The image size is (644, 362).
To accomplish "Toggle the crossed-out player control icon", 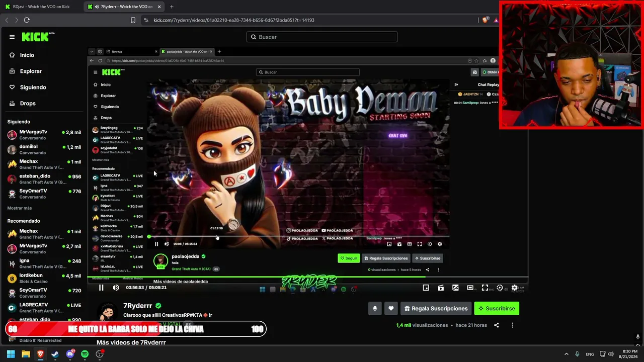I will [x=455, y=288].
